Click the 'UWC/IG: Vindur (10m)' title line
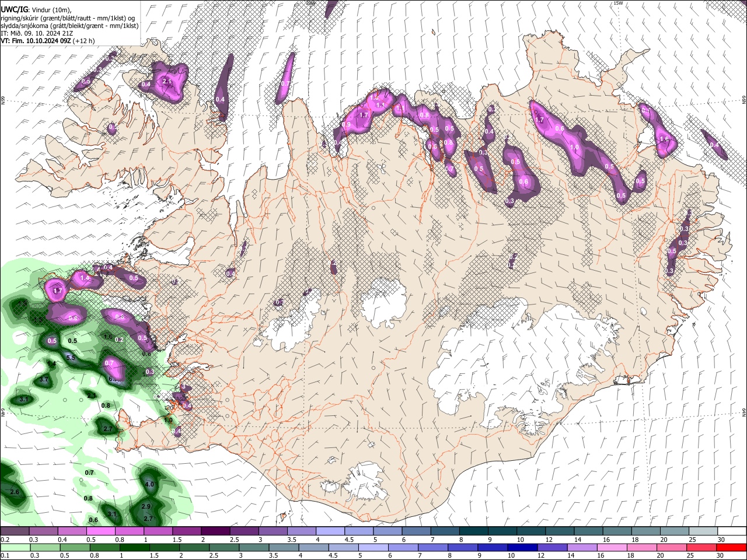This screenshot has width=747, height=560. (36, 10)
